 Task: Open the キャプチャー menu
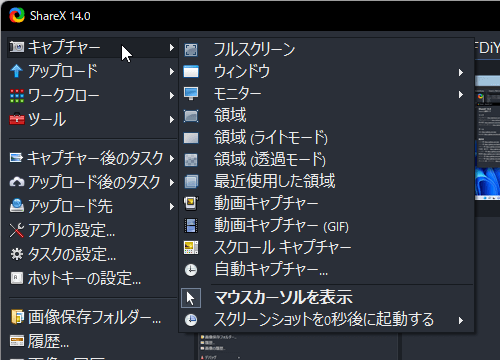[x=92, y=47]
